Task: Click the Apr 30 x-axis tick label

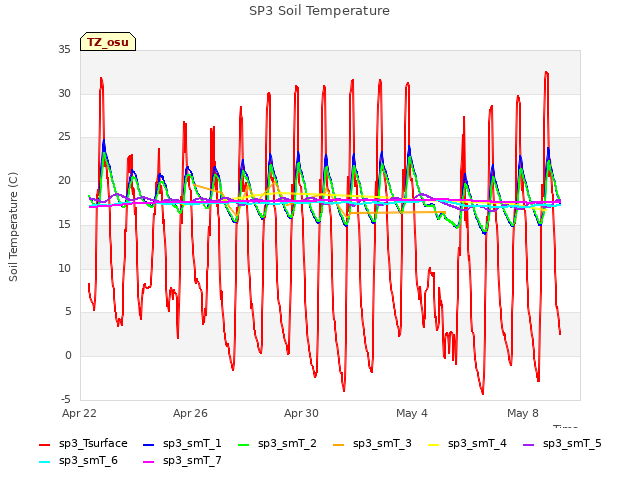Action: (x=301, y=413)
